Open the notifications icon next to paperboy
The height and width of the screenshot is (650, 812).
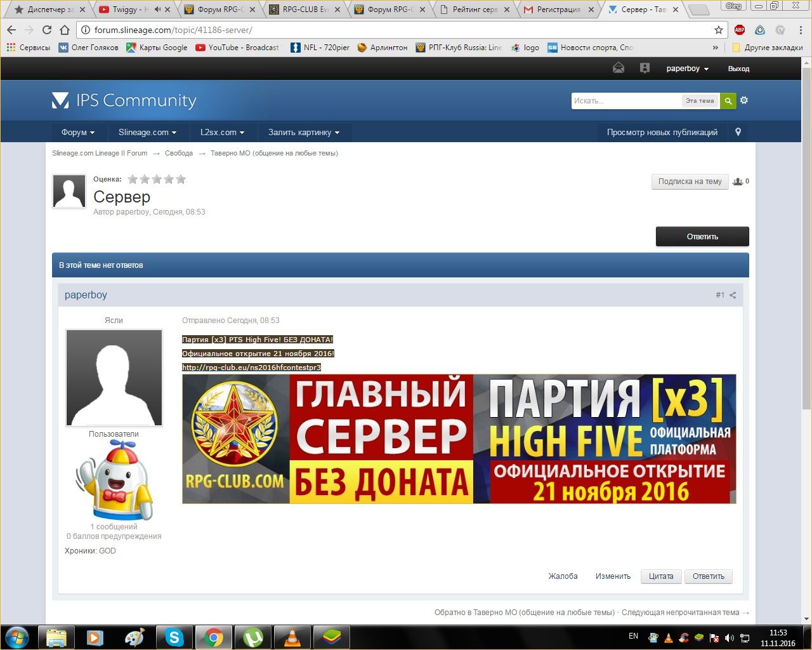tap(645, 69)
